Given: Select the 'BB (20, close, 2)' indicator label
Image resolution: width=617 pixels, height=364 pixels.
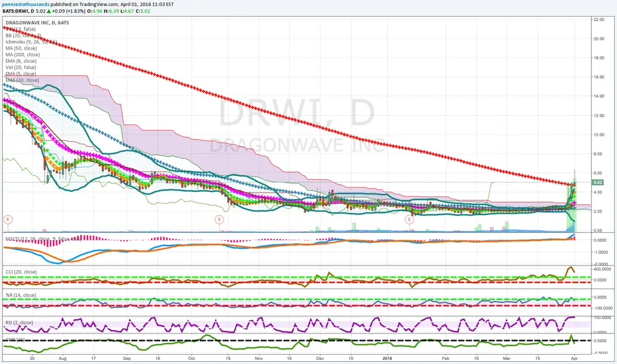Looking at the screenshot, I should pos(23,36).
